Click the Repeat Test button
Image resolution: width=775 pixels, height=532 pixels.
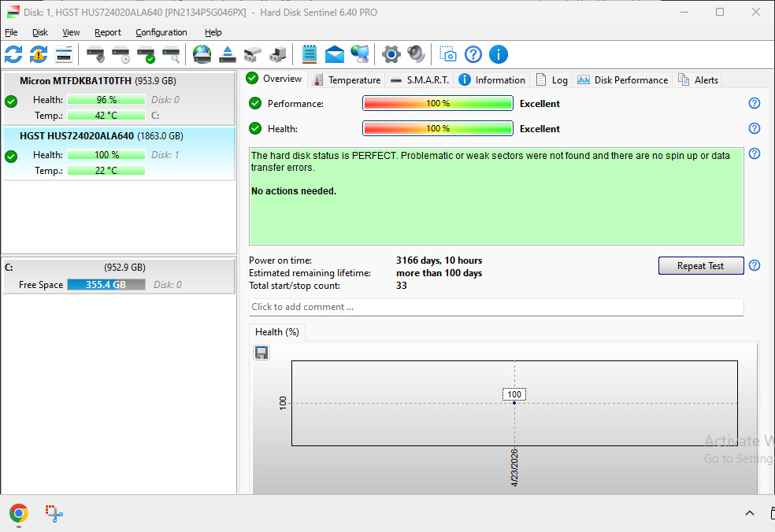tap(700, 266)
